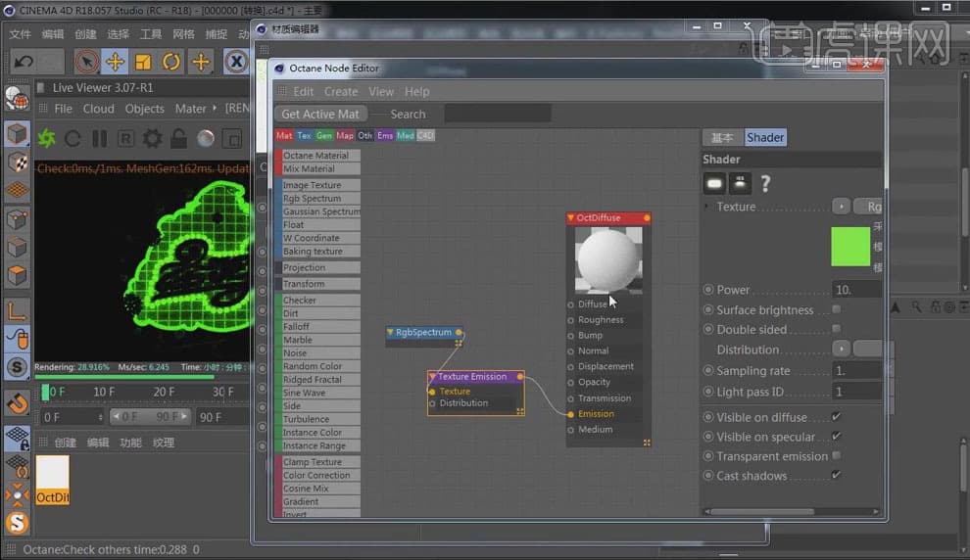Open Live Viewer settings gear

(x=152, y=138)
